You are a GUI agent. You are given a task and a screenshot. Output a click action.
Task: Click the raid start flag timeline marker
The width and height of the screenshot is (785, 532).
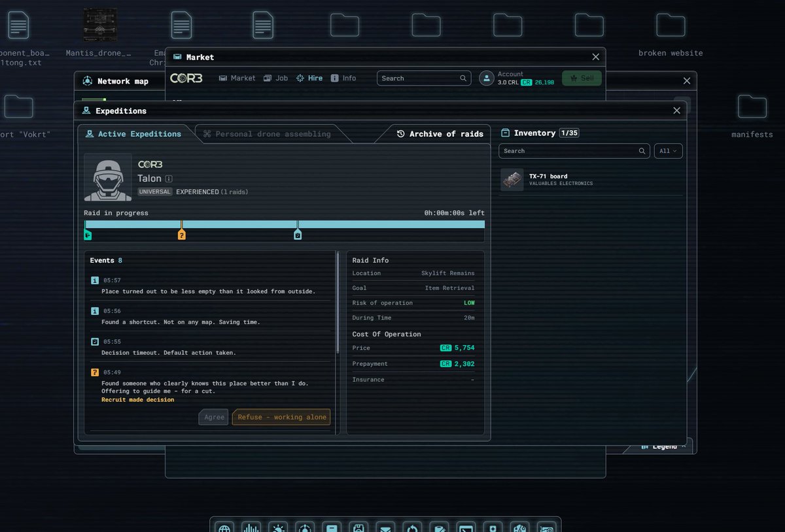(88, 235)
